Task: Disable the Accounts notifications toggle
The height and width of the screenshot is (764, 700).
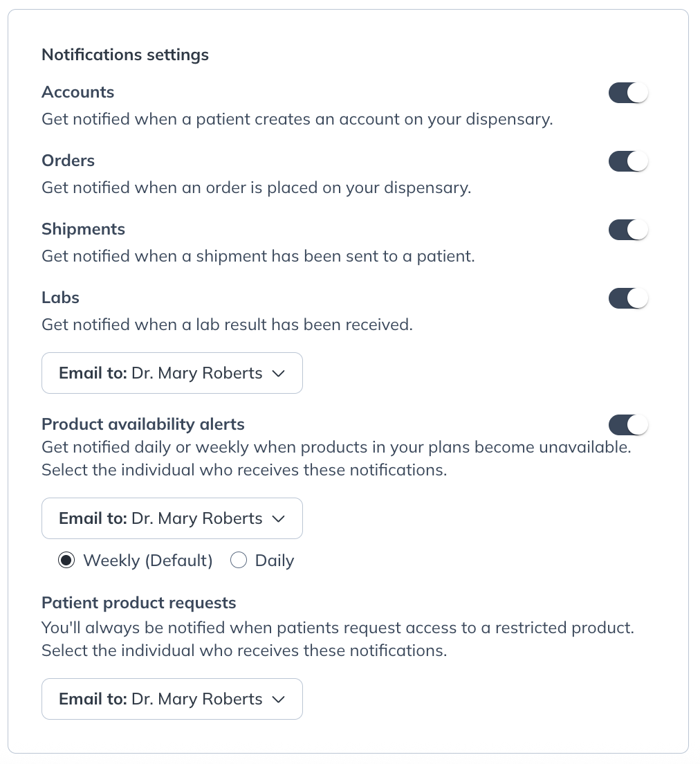Action: [x=628, y=93]
